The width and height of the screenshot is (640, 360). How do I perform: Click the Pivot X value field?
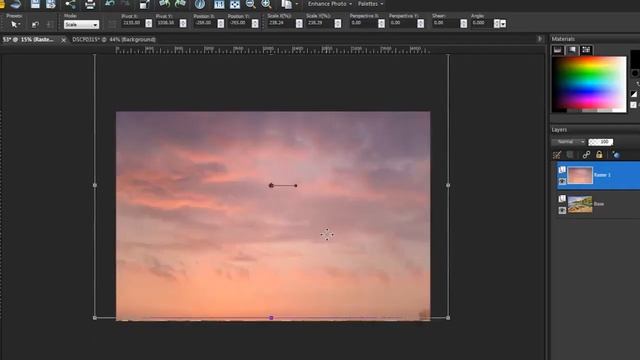click(x=133, y=23)
